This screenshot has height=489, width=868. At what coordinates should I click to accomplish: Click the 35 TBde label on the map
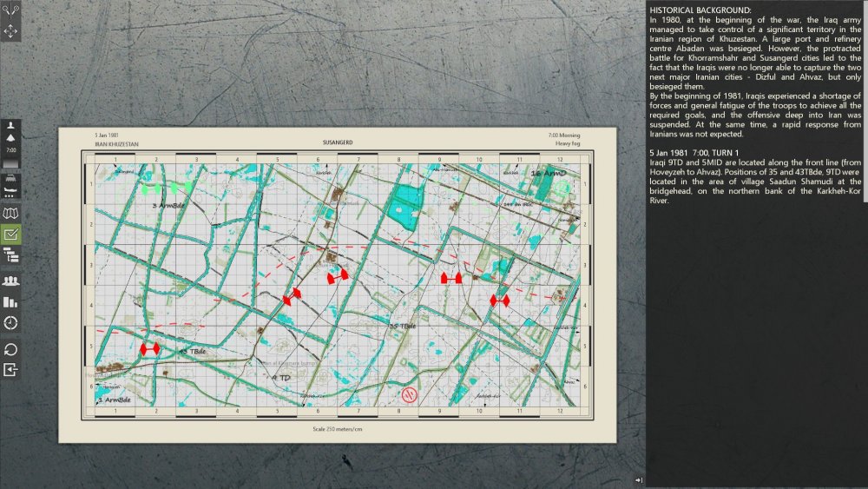[x=402, y=327]
